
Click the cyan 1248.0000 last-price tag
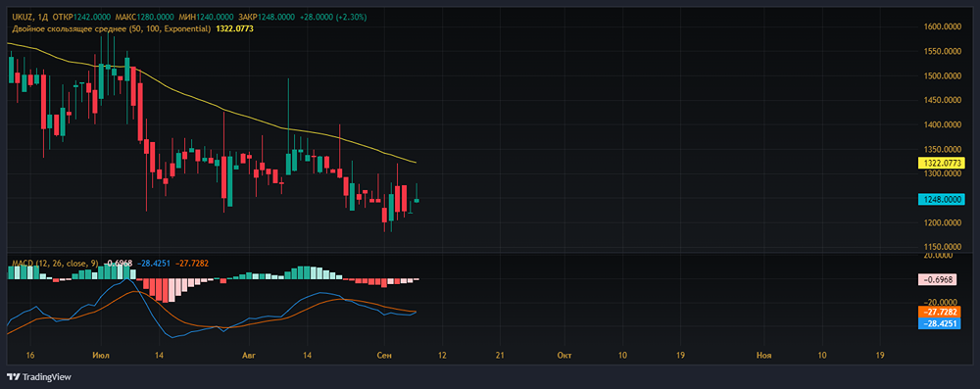(941, 200)
